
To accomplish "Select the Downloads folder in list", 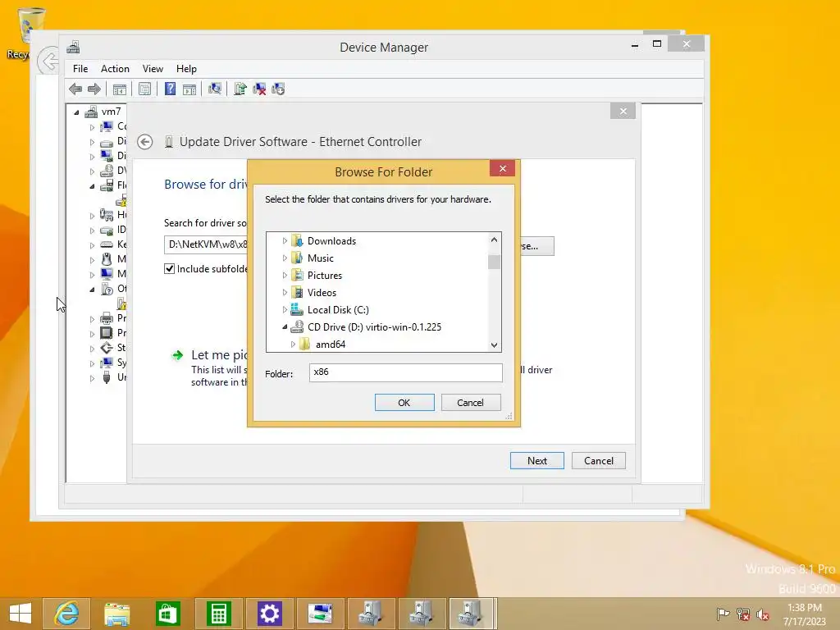I will (x=331, y=241).
